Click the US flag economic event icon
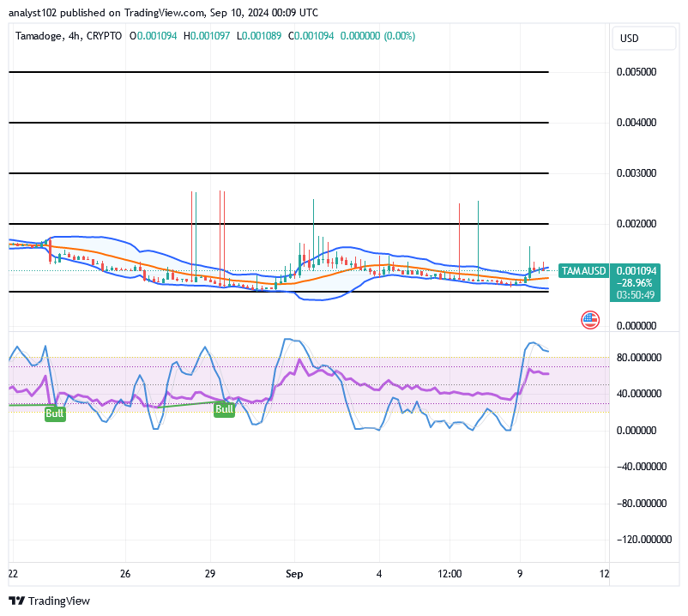 point(590,320)
